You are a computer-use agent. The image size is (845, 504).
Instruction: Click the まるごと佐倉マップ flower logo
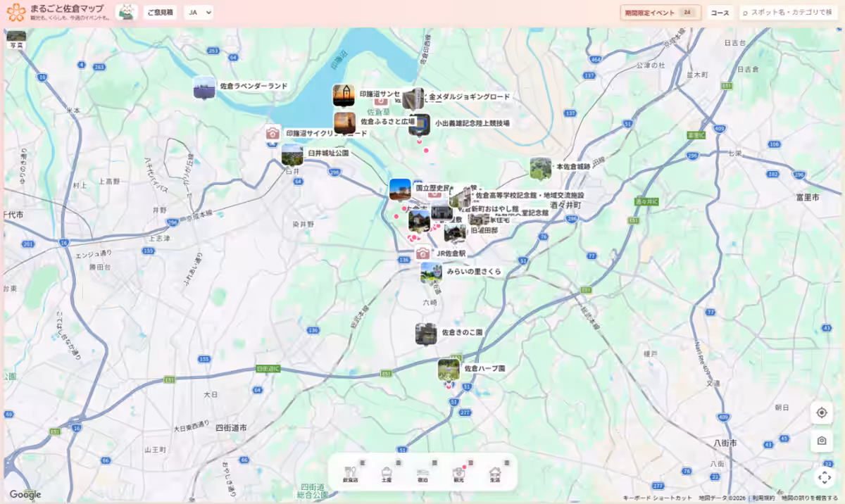click(x=15, y=12)
